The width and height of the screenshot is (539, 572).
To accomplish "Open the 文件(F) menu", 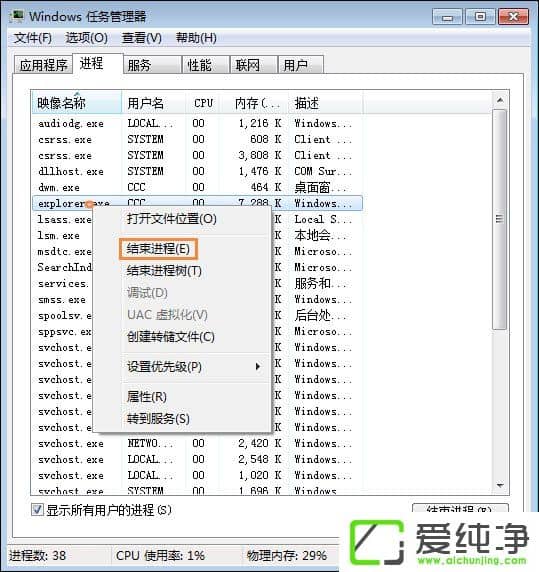I will [x=33, y=38].
